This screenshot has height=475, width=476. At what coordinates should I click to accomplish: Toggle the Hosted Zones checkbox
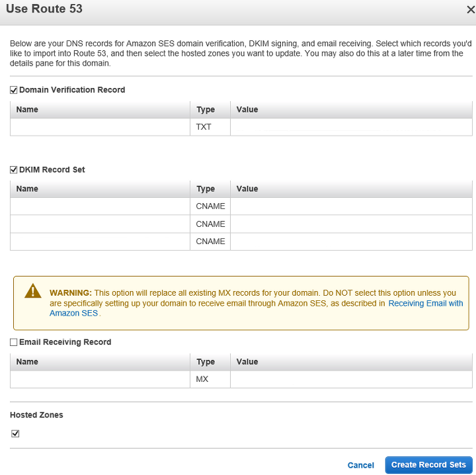(15, 434)
